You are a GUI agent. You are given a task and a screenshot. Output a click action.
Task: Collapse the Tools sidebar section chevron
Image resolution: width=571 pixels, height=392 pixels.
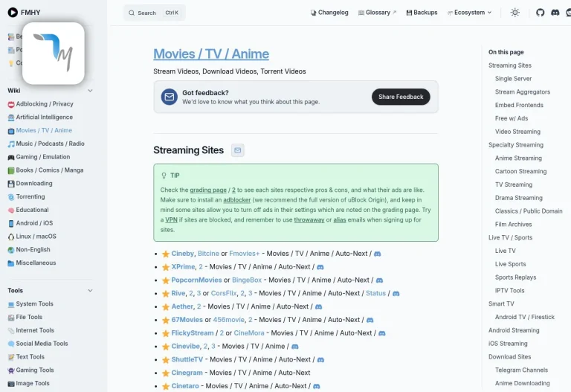(x=90, y=291)
